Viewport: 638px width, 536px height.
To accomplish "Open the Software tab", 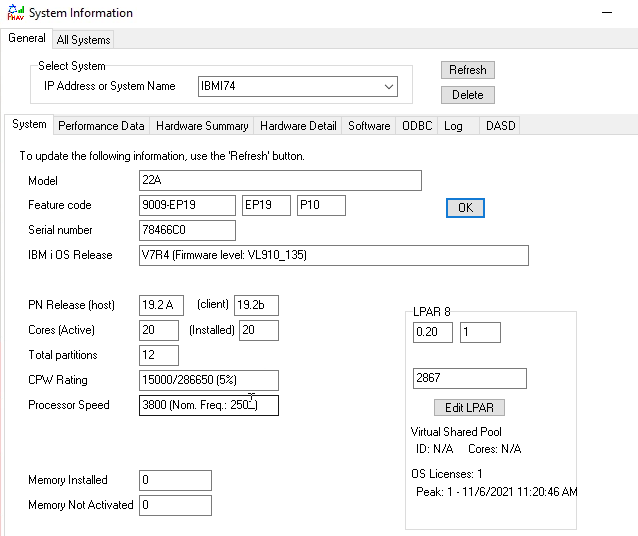I will (369, 126).
